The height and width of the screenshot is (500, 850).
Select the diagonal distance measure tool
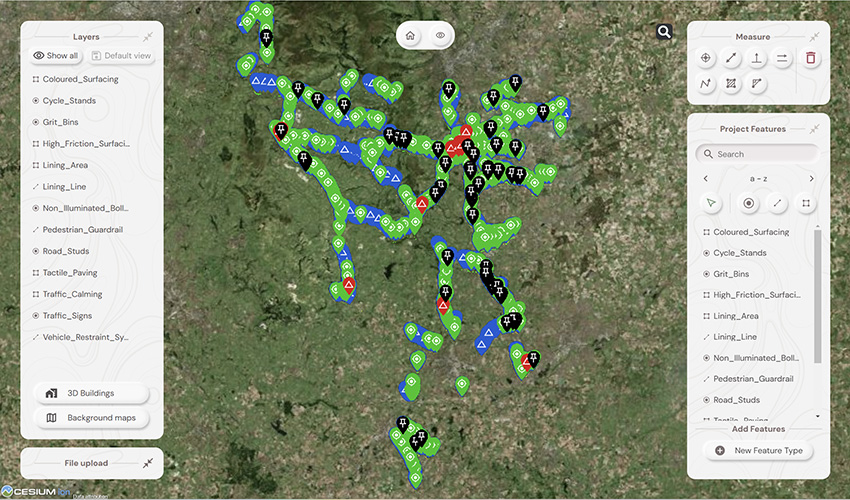click(x=732, y=59)
